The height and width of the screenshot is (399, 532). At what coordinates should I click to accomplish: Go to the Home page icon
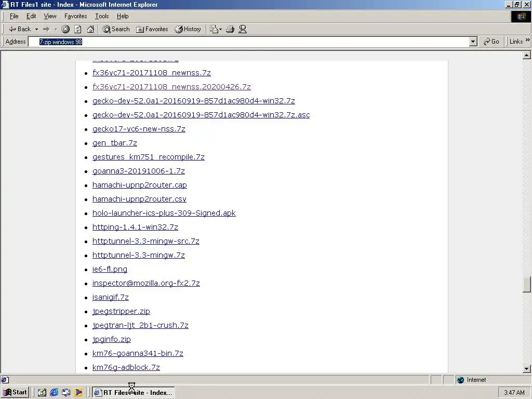point(90,29)
